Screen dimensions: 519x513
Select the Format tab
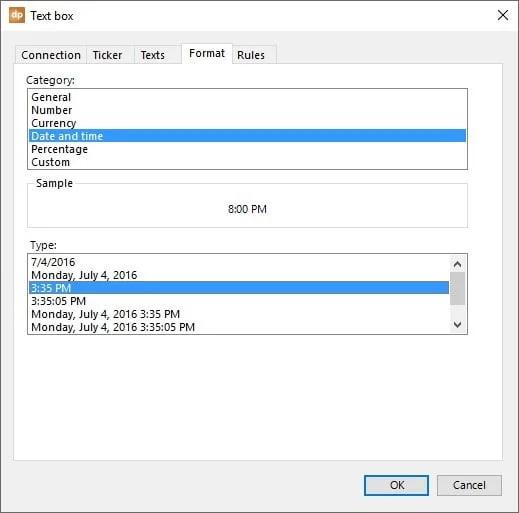click(207, 53)
